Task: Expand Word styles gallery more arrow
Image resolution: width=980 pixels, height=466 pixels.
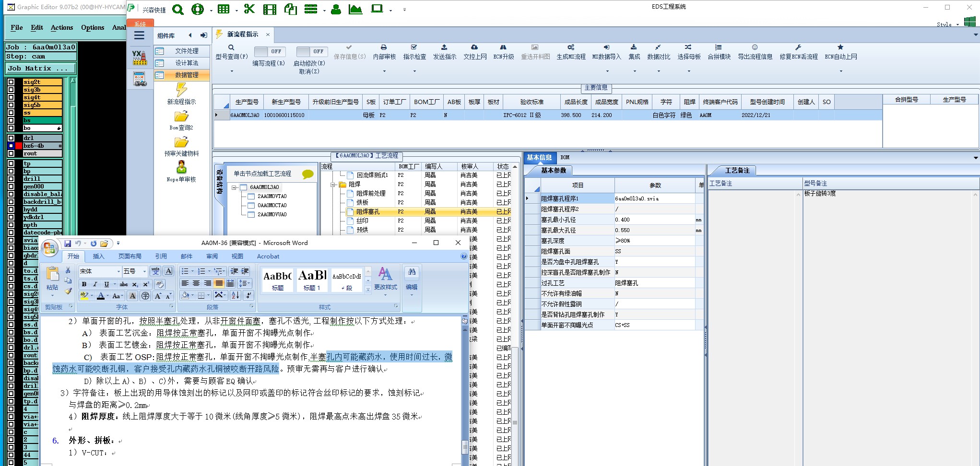Action: click(368, 289)
